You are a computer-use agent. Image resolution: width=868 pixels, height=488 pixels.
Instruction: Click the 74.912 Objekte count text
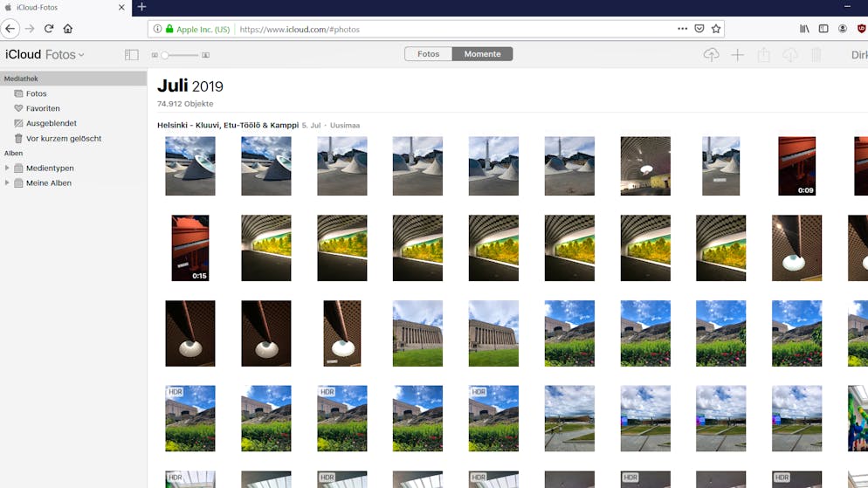[185, 104]
